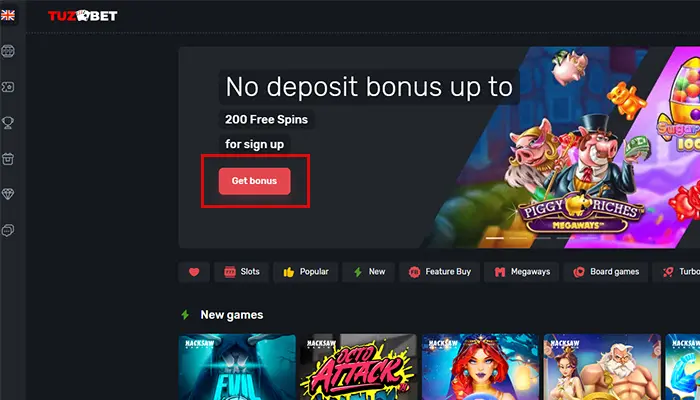Click the Get bonus button
The width and height of the screenshot is (700, 400).
click(254, 181)
